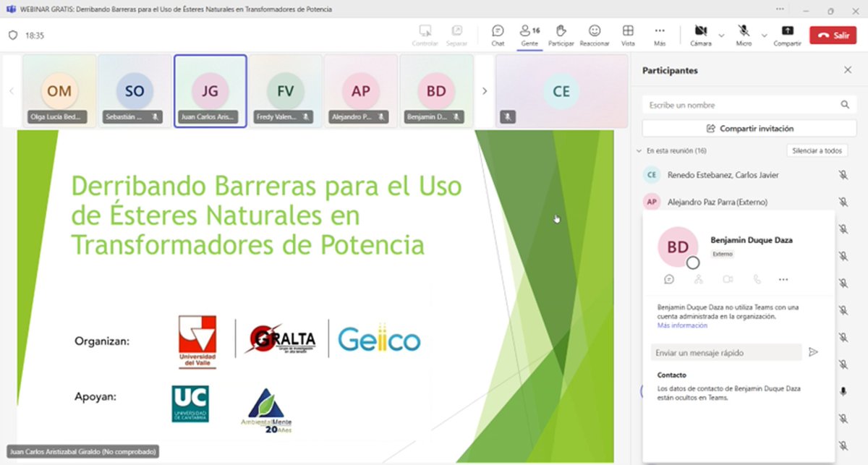Click the Universidad de Cantabria UC logo
Viewport: 868px width, 465px height.
coord(190,404)
